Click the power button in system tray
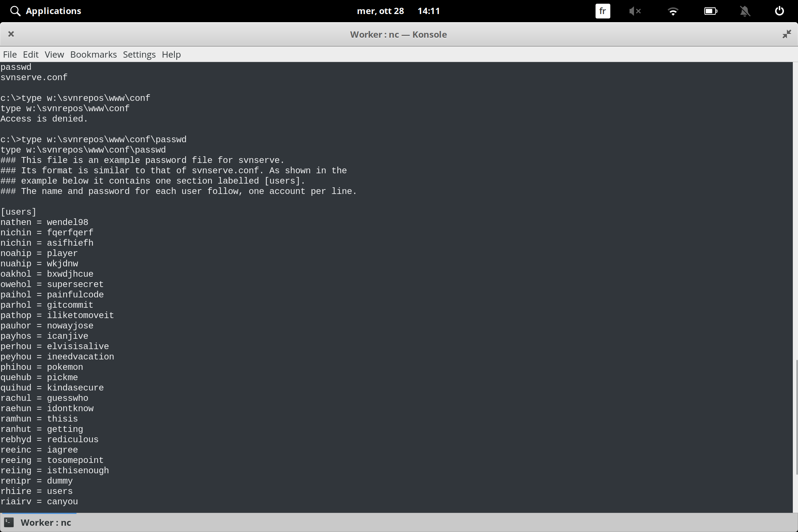This screenshot has height=532, width=798. tap(779, 11)
